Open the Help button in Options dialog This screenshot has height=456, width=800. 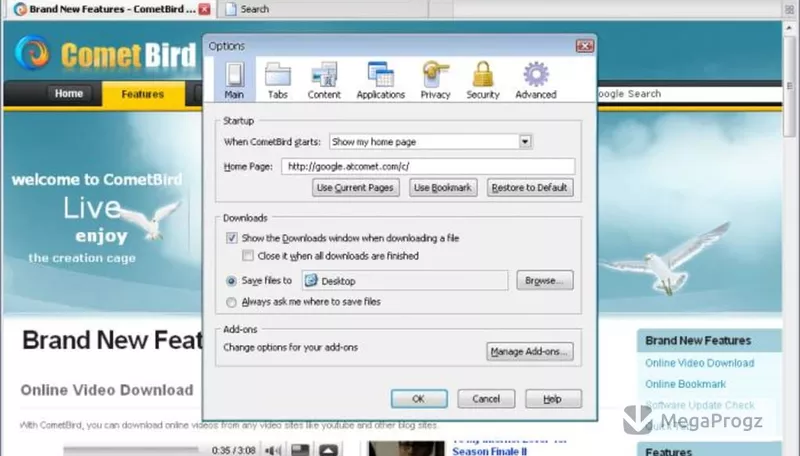[553, 399]
